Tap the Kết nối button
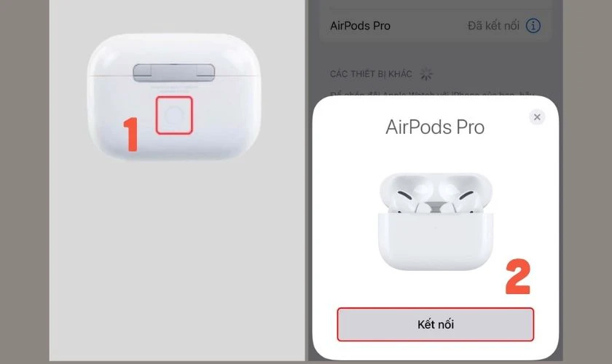 coord(435,324)
